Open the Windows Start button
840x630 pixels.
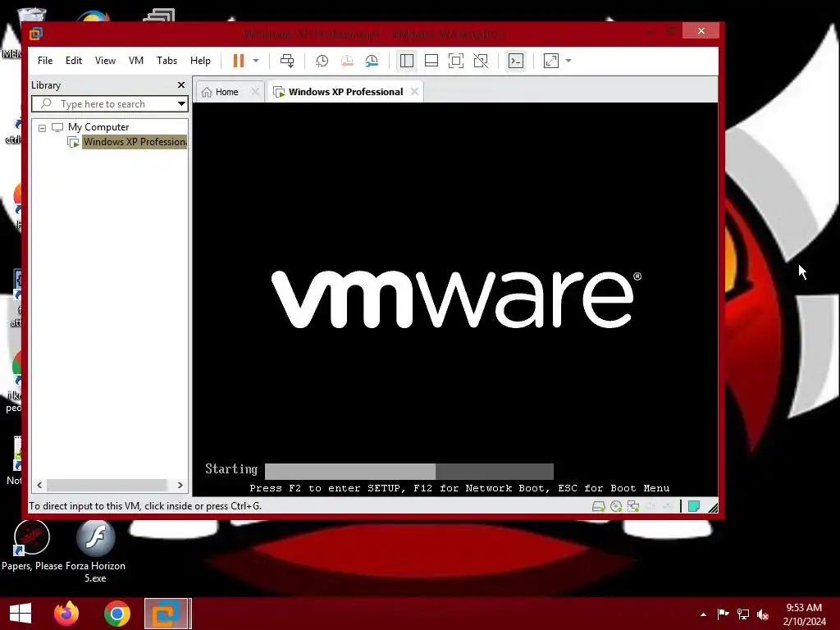pyautogui.click(x=21, y=614)
